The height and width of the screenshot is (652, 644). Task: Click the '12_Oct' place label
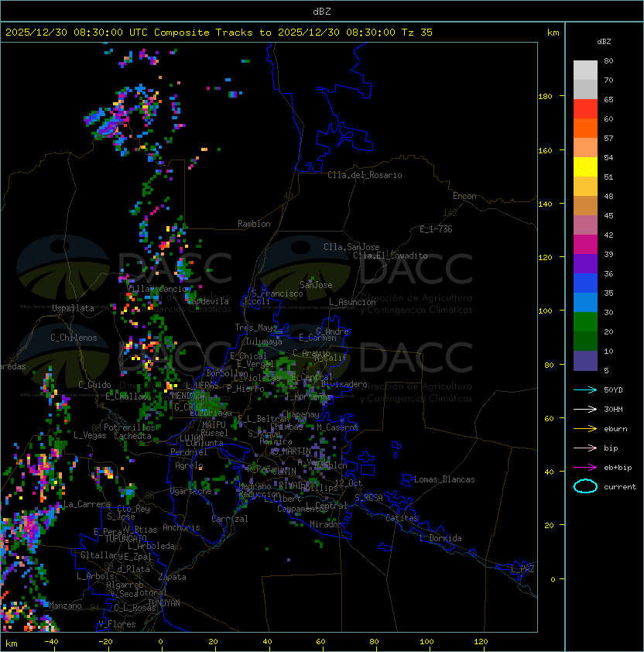coord(348,483)
